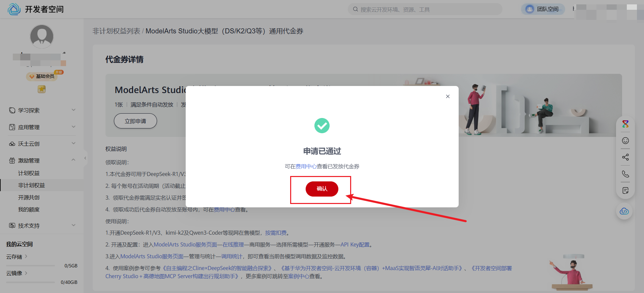Open the 调用统计 link
644x293 pixels.
pos(232,256)
